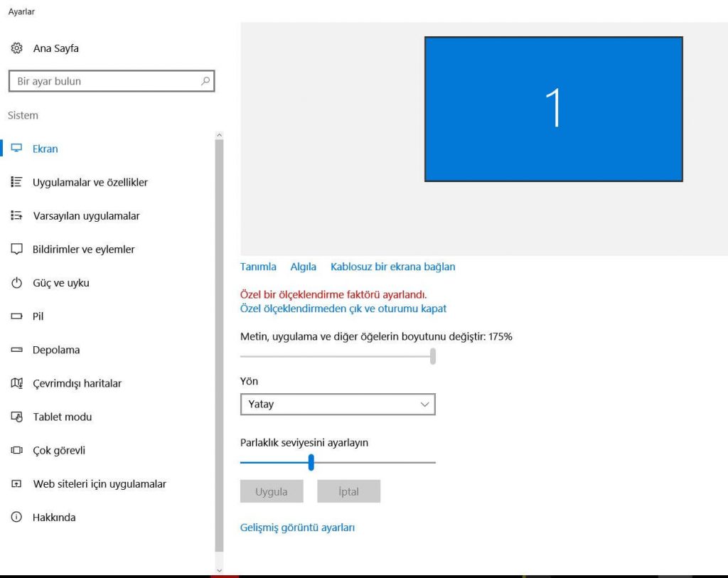The width and height of the screenshot is (728, 578).
Task: Click the Algıla link
Action: tap(303, 267)
